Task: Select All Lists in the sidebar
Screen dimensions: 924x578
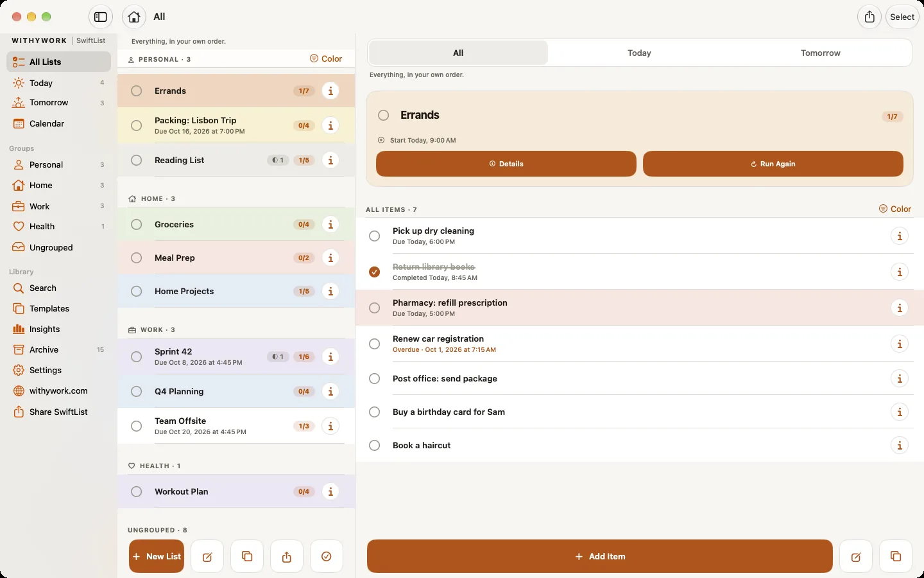Action: tap(58, 62)
